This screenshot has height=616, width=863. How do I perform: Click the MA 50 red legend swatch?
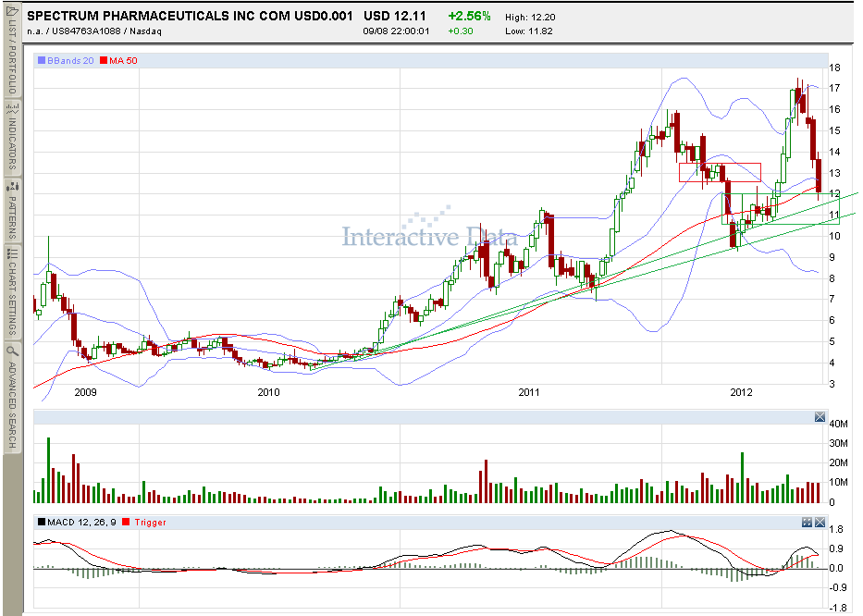pyautogui.click(x=104, y=60)
